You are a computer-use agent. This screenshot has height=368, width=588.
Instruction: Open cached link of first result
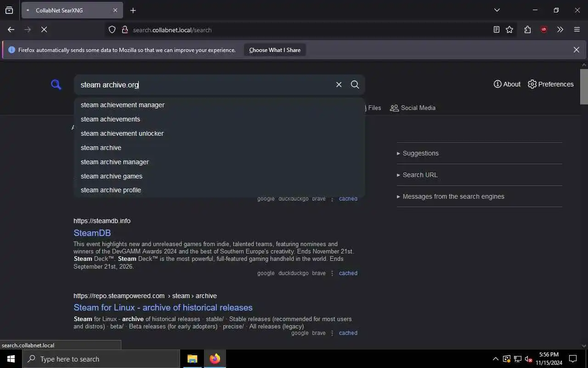(x=348, y=199)
